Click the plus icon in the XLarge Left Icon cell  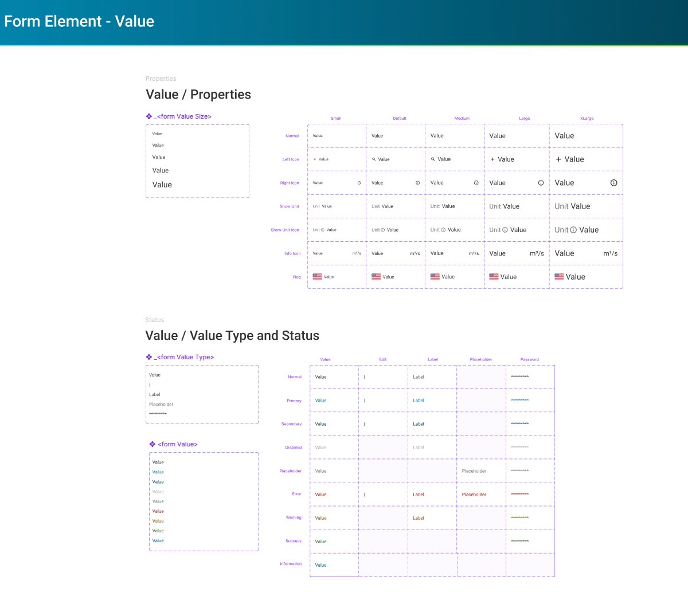559,159
